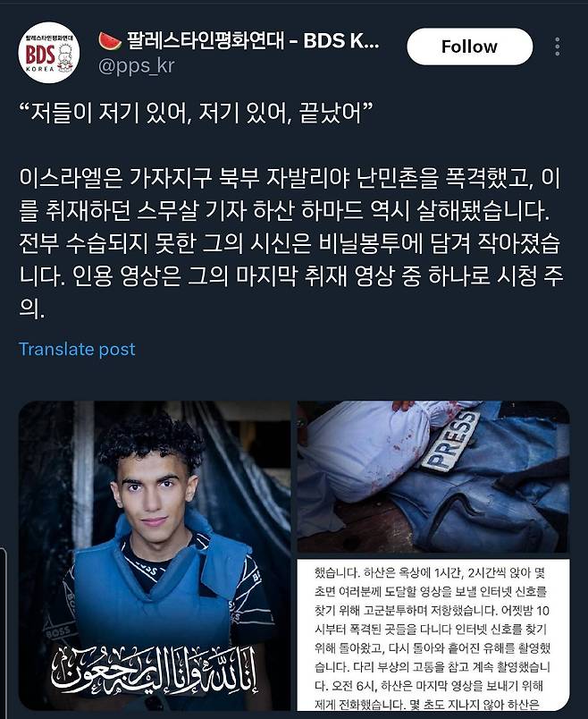Click the white wrapped bundle in the top-right photo
The image size is (588, 719).
[x=371, y=449]
